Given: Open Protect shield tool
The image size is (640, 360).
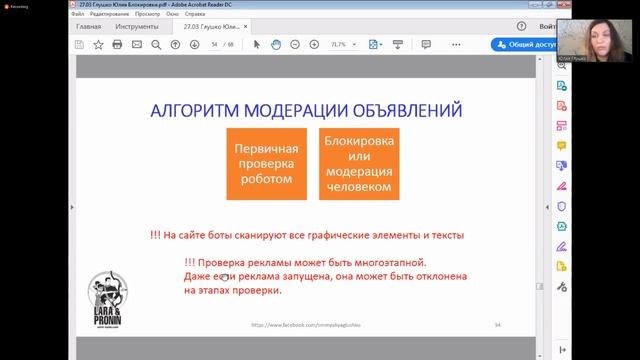Looking at the screenshot, I should (562, 206).
